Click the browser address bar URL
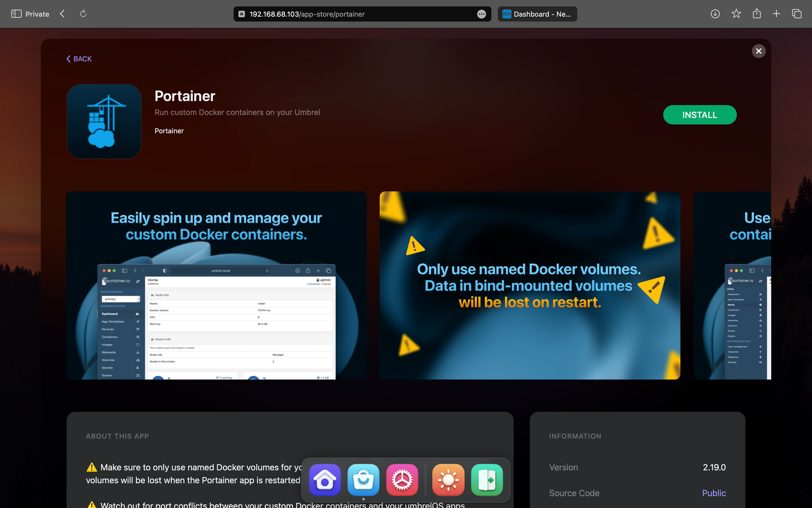812x508 pixels. point(307,14)
